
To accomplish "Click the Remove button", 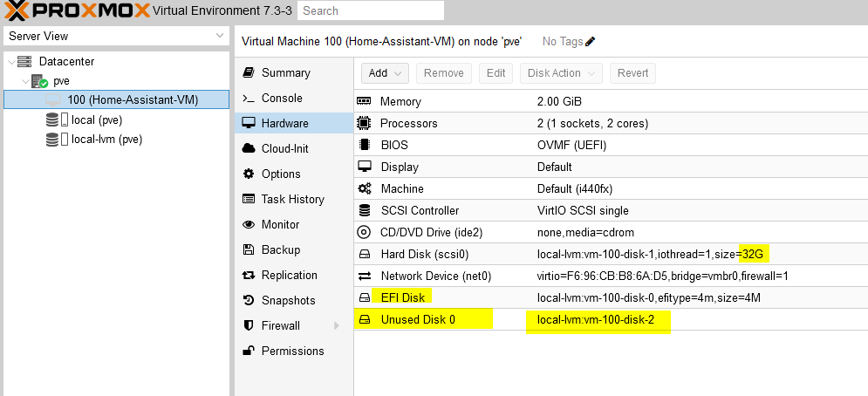I will [443, 73].
